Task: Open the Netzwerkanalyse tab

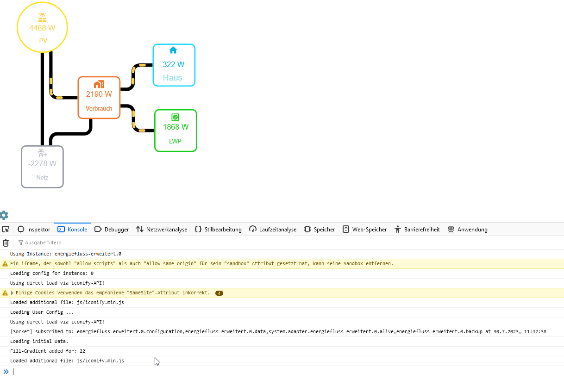Action: [162, 229]
